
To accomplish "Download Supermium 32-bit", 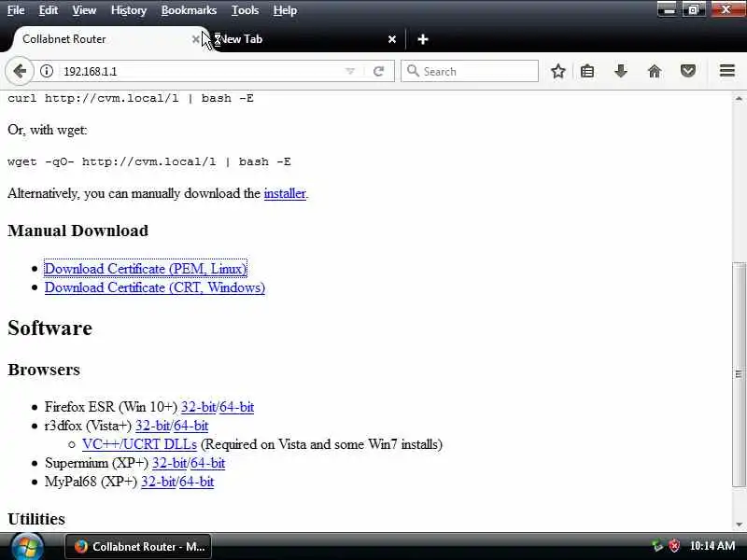I will (x=170, y=463).
